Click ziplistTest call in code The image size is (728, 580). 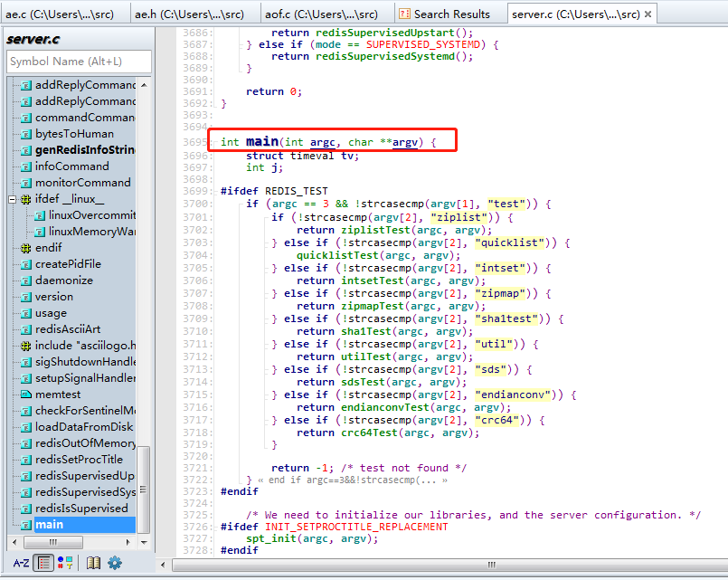375,231
